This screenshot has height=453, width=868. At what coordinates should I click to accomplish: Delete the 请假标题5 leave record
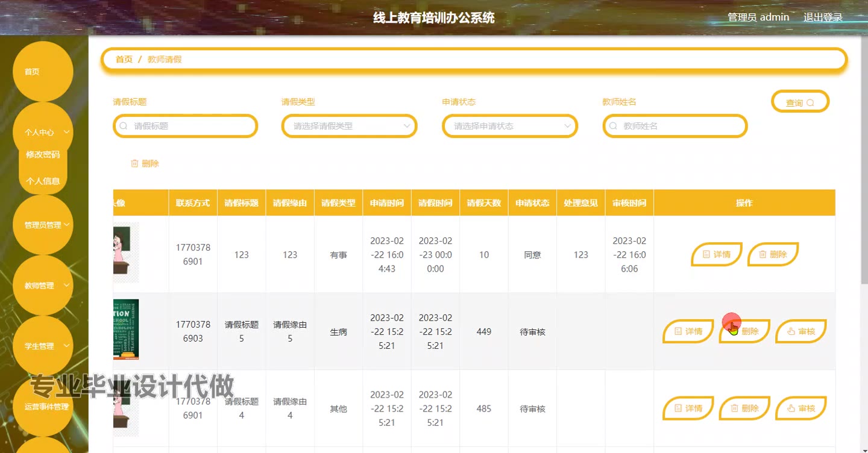(x=744, y=331)
